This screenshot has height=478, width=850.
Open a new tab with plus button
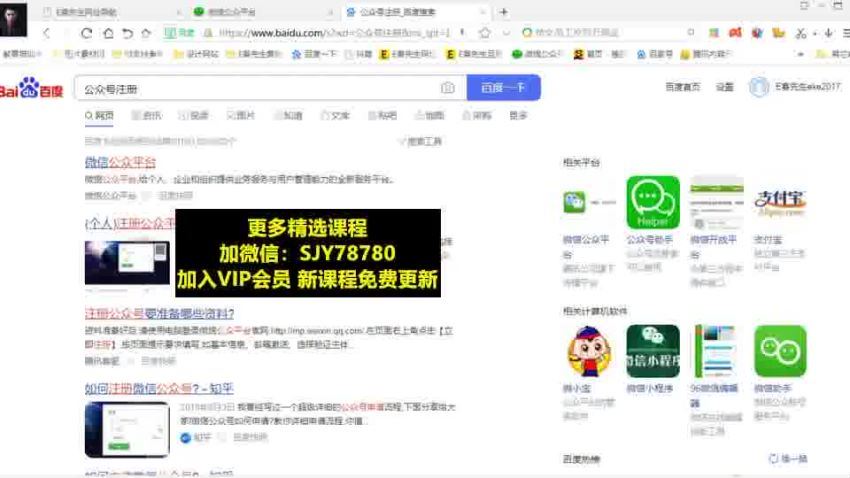[x=504, y=12]
